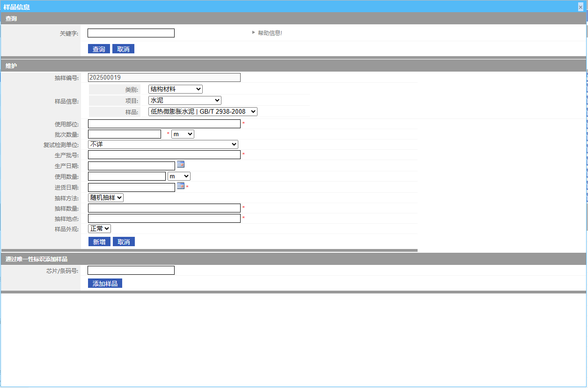This screenshot has width=588, height=388.
Task: Open the delivery date calendar picker
Action: 181,186
